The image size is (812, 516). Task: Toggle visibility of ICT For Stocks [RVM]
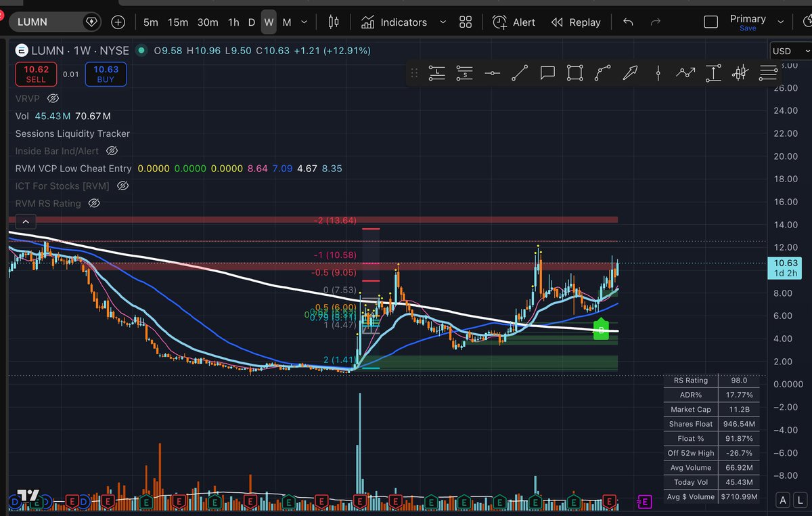pos(122,186)
